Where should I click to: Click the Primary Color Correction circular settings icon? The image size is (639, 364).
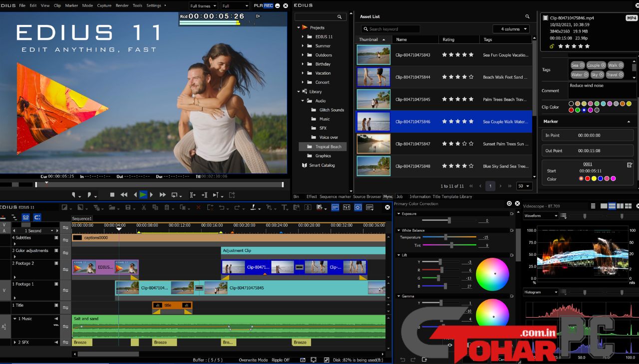(x=509, y=203)
